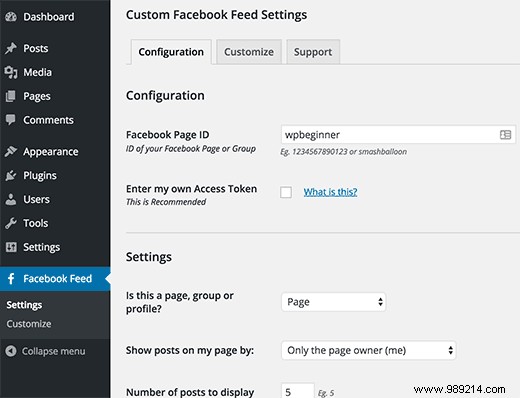This screenshot has height=398, width=520.
Task: Click the Tools wrench icon
Action: 11,223
